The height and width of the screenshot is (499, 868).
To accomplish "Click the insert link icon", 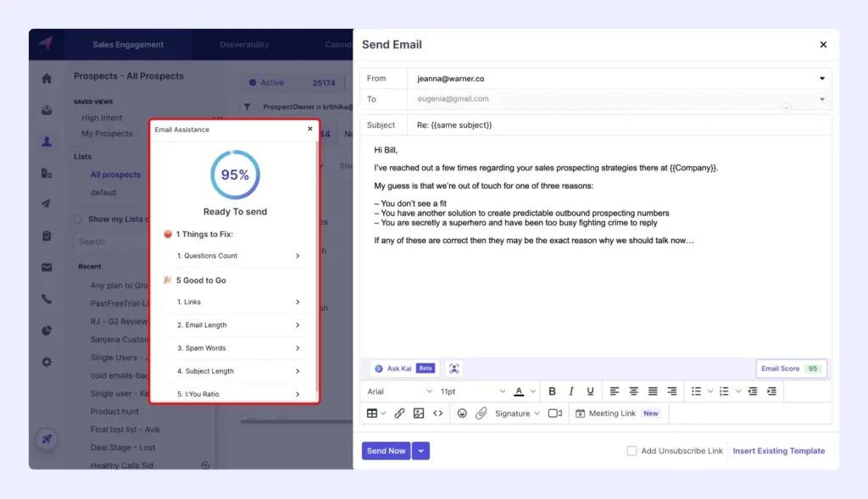I will (400, 413).
